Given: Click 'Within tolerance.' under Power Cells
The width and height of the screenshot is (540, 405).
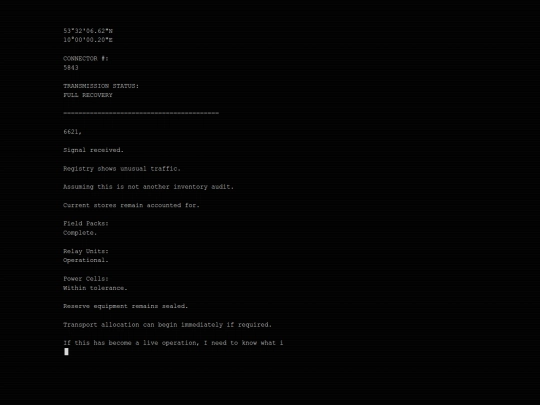Looking at the screenshot, I should [95, 288].
